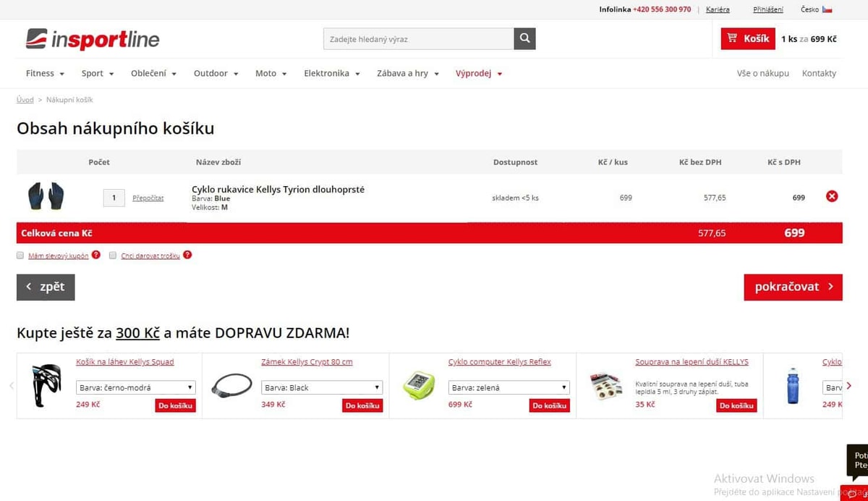Click the help icon next to Chci darovat trošku
The height and width of the screenshot is (501, 868).
pos(187,255)
